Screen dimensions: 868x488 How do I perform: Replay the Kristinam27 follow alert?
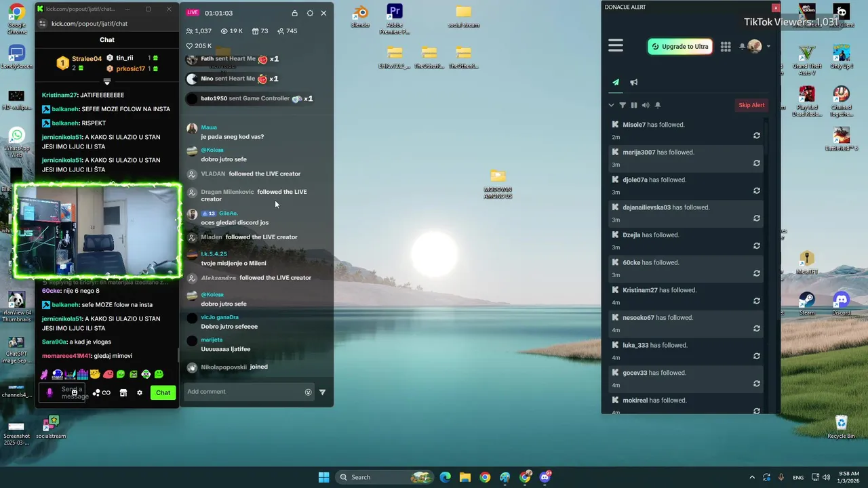click(x=756, y=301)
